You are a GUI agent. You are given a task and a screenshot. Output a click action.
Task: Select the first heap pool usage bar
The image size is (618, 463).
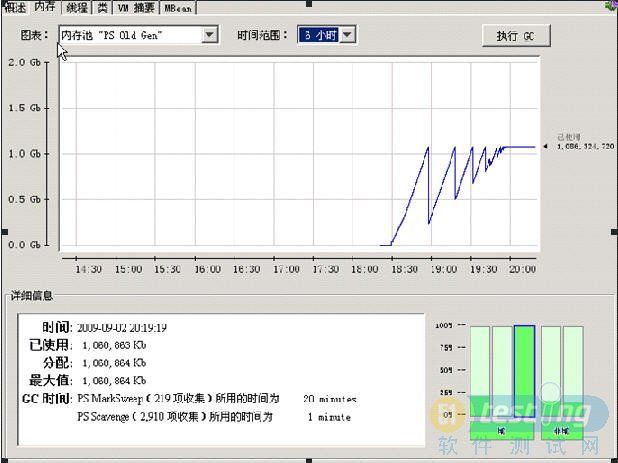click(480, 371)
